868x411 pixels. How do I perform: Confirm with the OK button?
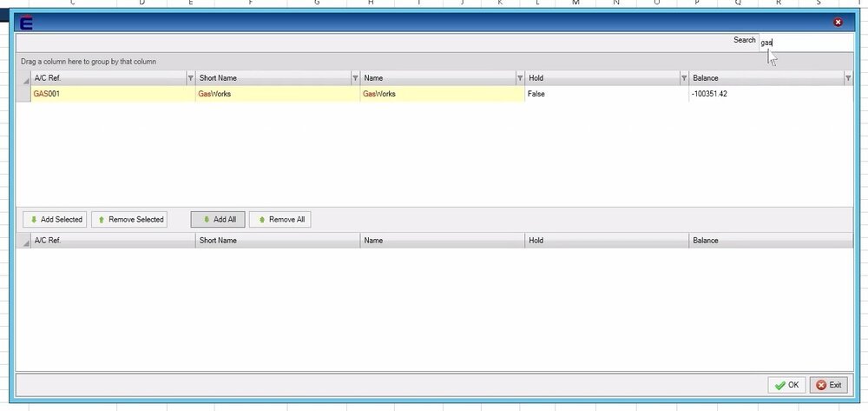point(786,385)
